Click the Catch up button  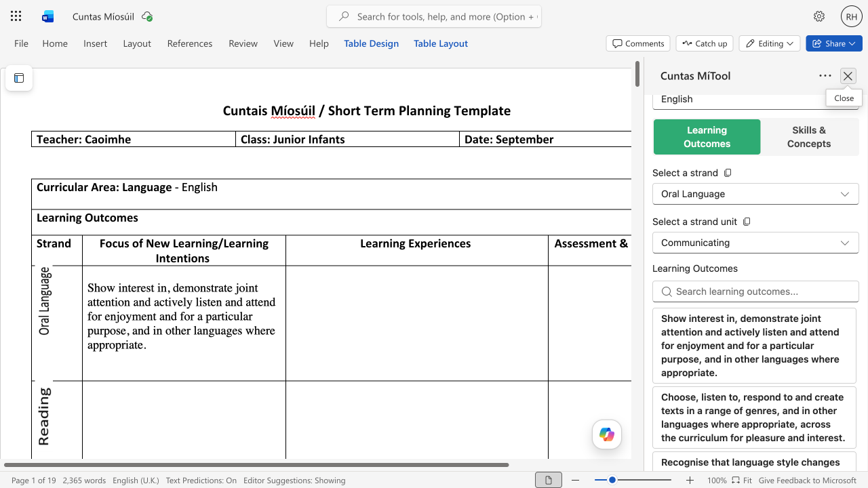705,43
